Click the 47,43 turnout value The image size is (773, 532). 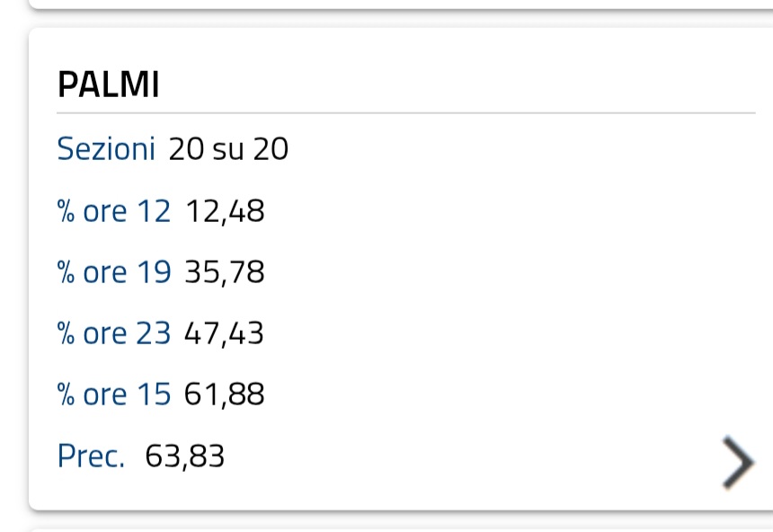point(224,333)
